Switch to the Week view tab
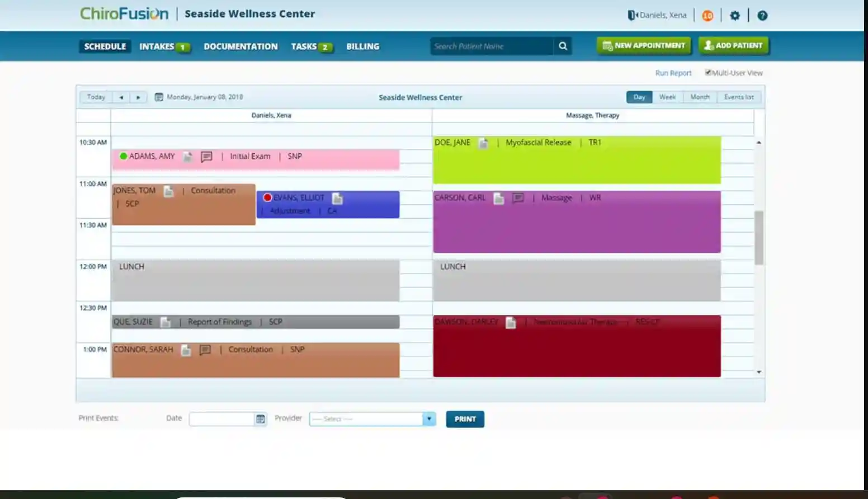 667,96
